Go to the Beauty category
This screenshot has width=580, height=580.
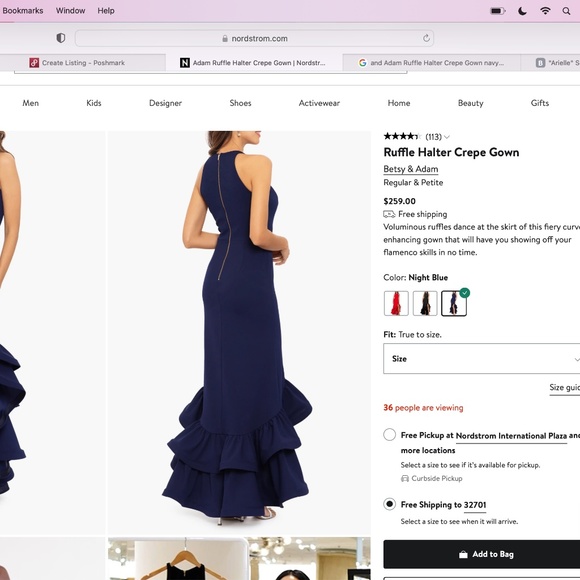coord(471,103)
